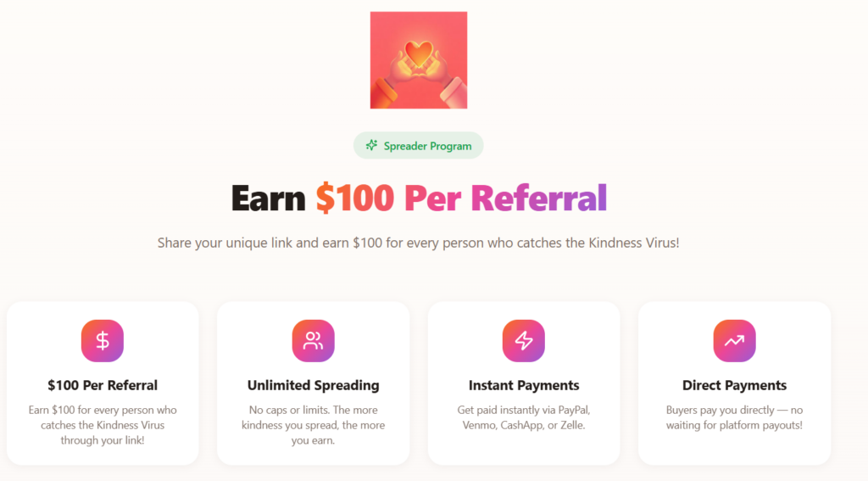Select the "$100 Per Referral" card title
The image size is (868, 481).
103,385
